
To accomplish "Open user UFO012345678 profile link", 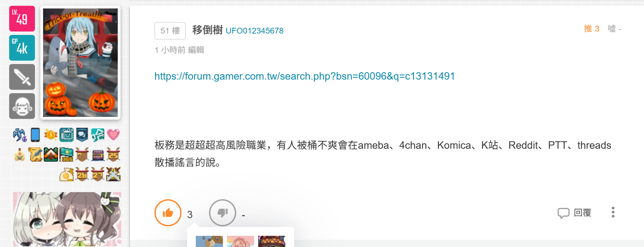I will (254, 31).
